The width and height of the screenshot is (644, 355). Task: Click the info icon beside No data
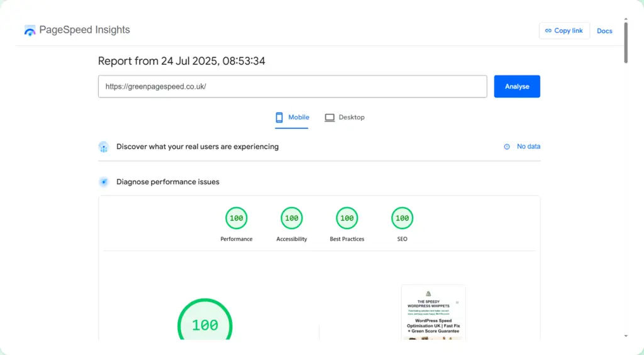(x=507, y=147)
